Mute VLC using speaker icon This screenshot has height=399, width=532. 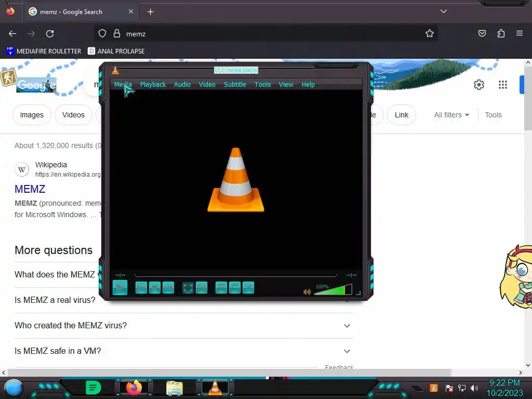pyautogui.click(x=307, y=292)
